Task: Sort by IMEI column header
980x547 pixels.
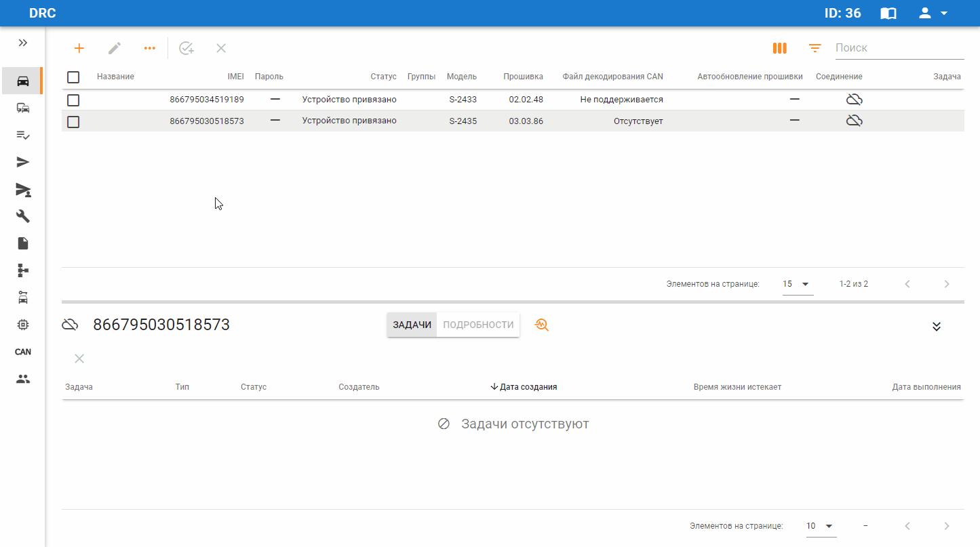Action: (x=235, y=77)
